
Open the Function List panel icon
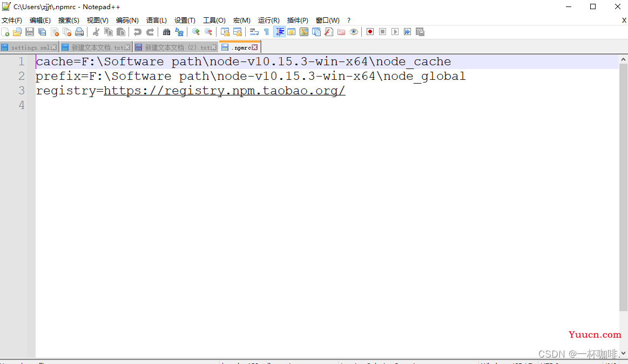click(329, 32)
